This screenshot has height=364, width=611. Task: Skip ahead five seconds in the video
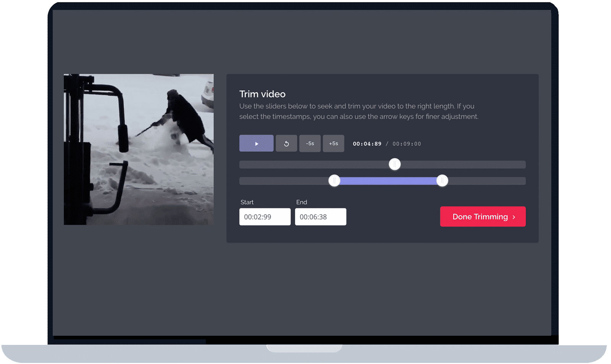[x=333, y=143]
